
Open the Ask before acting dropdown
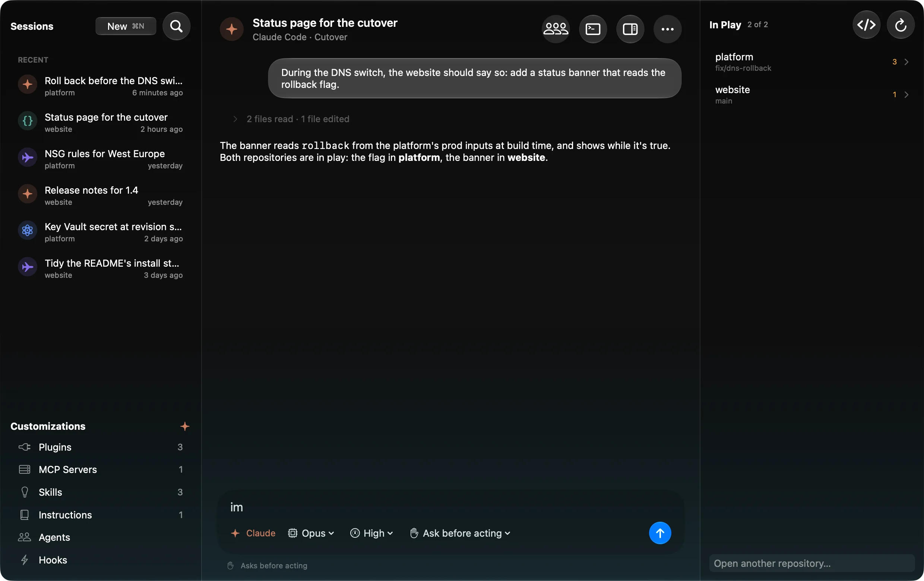click(x=460, y=533)
